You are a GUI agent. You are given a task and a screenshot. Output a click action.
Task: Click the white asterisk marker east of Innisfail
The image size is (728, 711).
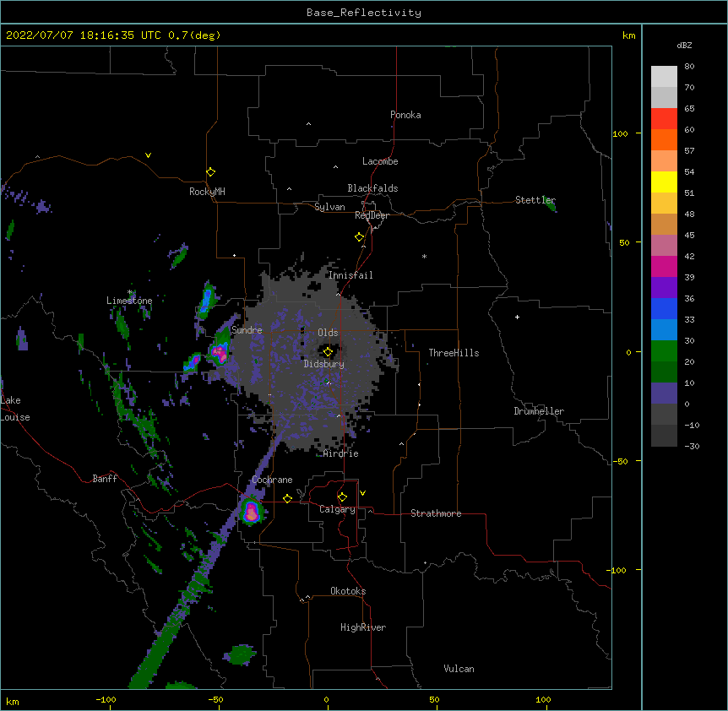(x=424, y=256)
